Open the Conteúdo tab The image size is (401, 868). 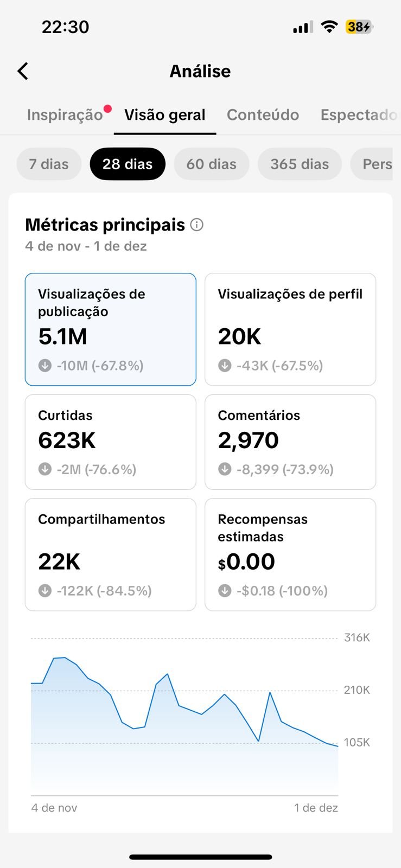(x=263, y=115)
